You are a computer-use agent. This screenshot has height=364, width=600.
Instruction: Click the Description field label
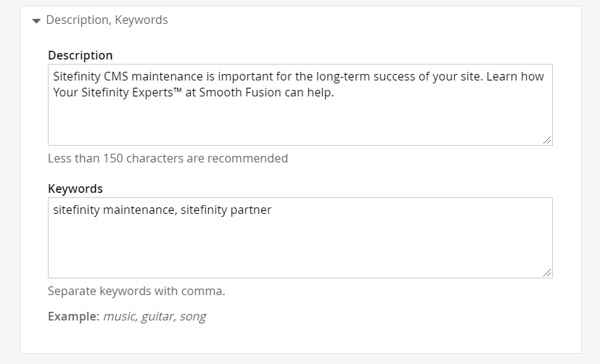click(80, 55)
